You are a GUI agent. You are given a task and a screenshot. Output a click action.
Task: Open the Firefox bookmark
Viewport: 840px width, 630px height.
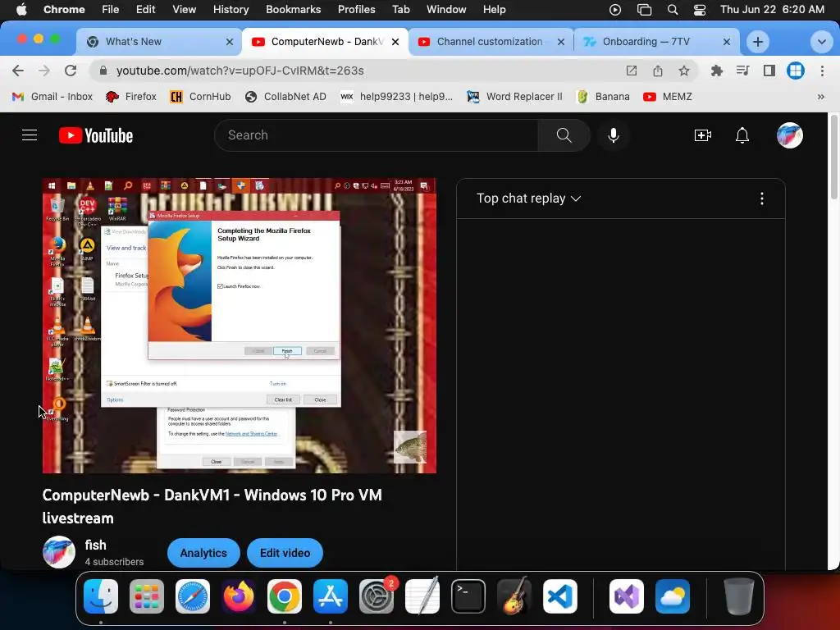point(130,97)
